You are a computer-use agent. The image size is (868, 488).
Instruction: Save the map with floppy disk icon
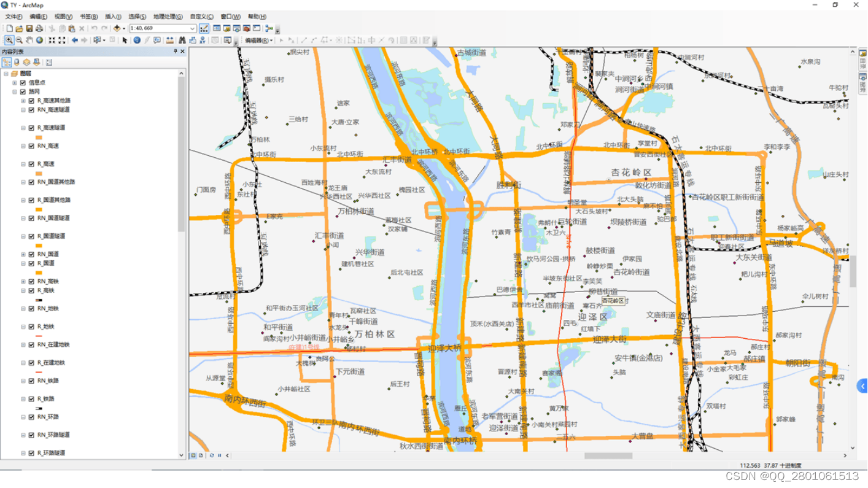(x=29, y=28)
